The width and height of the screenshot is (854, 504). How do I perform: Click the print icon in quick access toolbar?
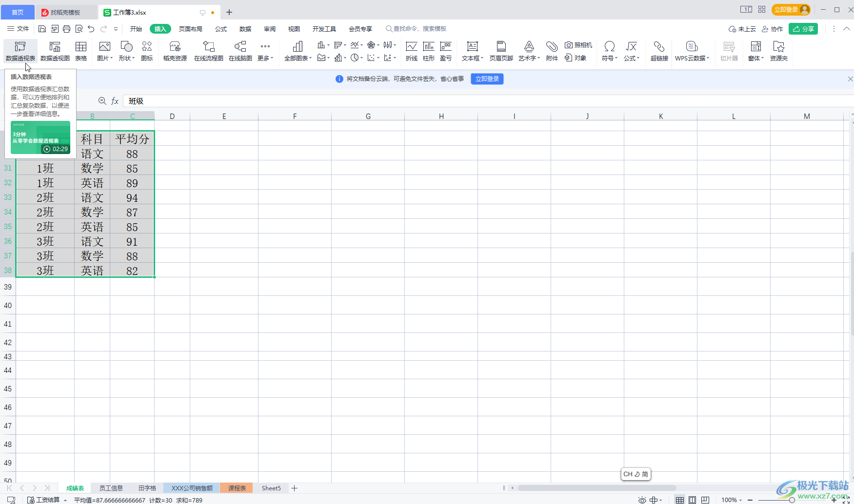[67, 29]
